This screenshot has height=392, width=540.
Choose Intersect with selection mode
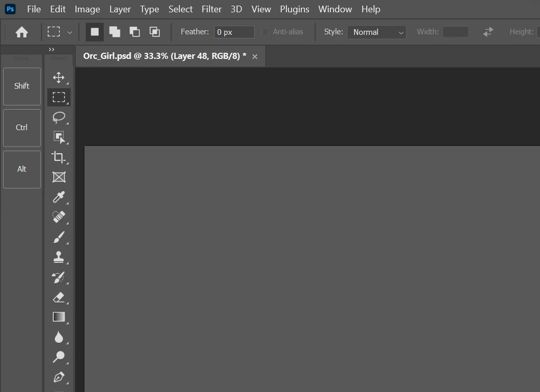pos(155,32)
